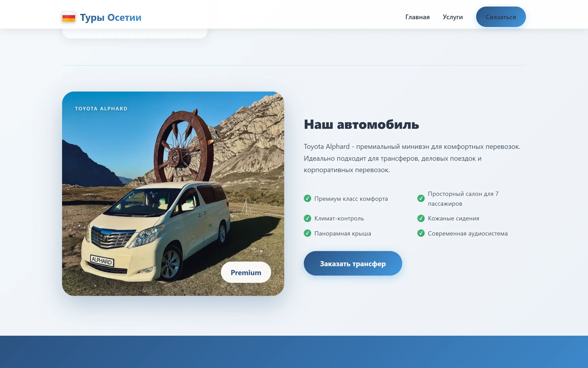
Task: Select the text Премиум класс комфорта
Action: (351, 199)
